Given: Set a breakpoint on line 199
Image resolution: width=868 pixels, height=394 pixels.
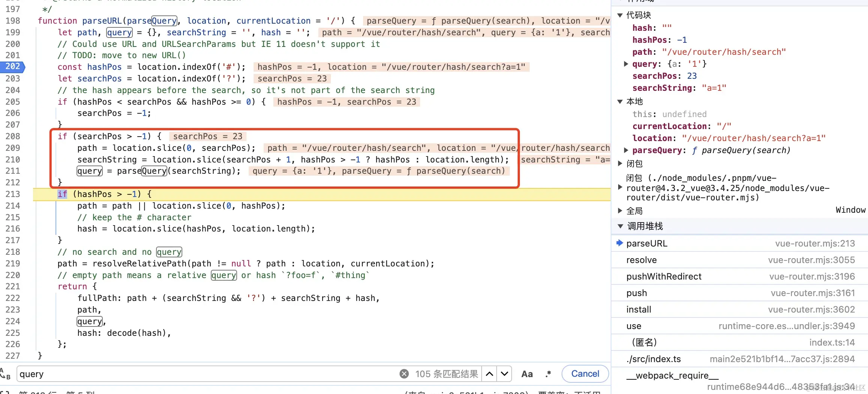Looking at the screenshot, I should [x=13, y=32].
